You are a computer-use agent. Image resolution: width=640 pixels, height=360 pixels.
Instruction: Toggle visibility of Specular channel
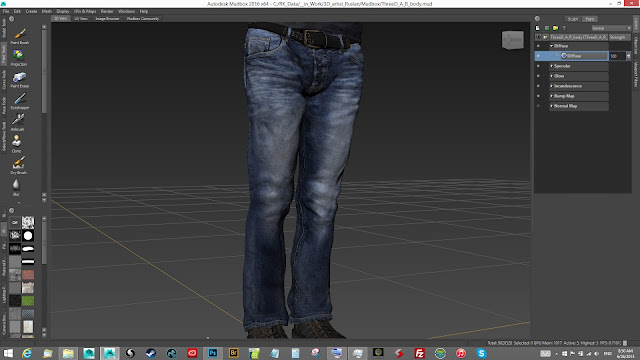(538, 66)
